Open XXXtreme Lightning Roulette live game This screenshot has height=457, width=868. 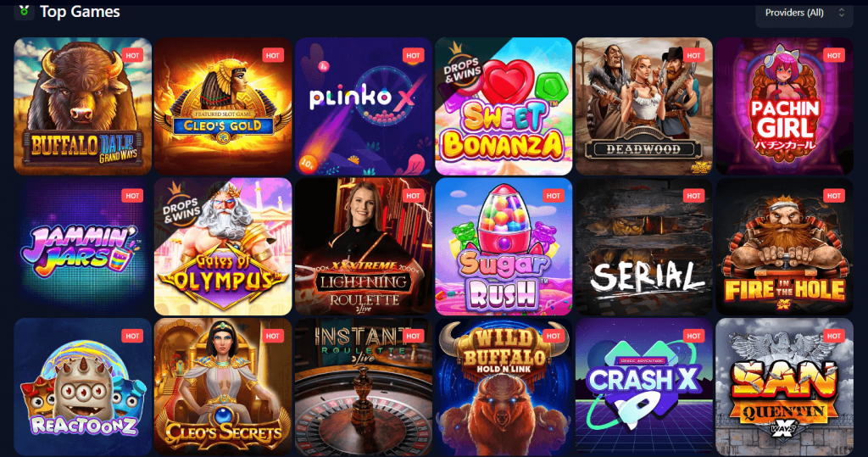(364, 247)
